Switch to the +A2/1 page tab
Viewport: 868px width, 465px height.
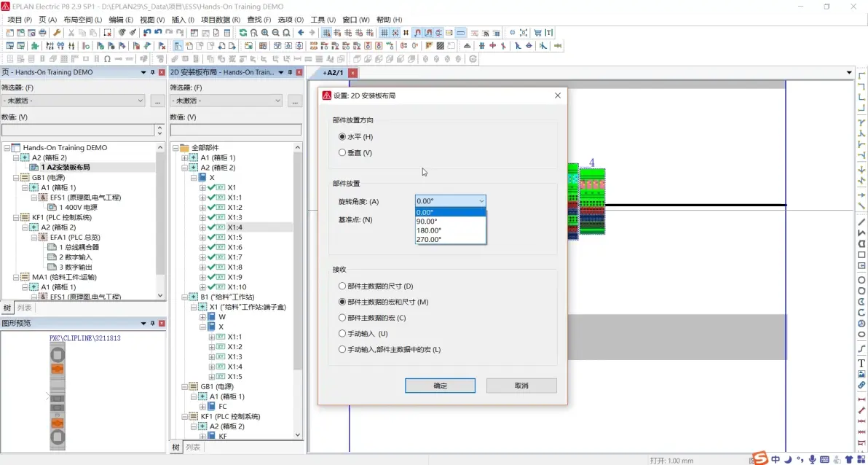coord(334,73)
